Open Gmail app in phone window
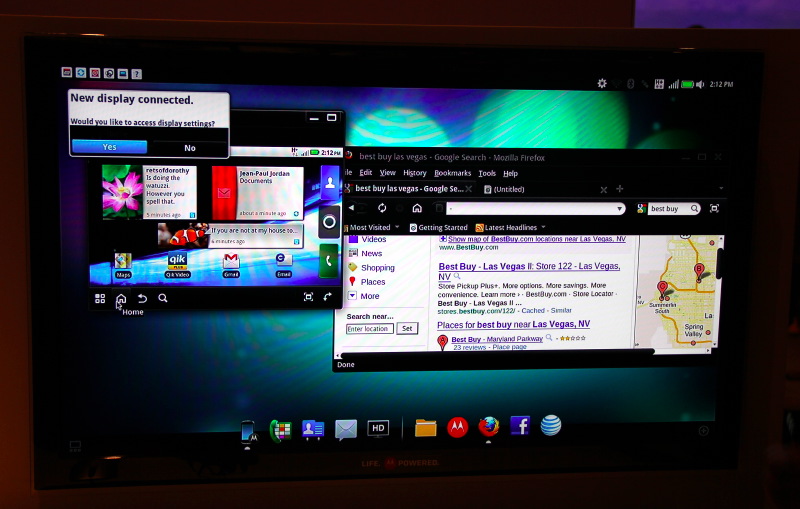800x509 pixels. click(x=231, y=265)
